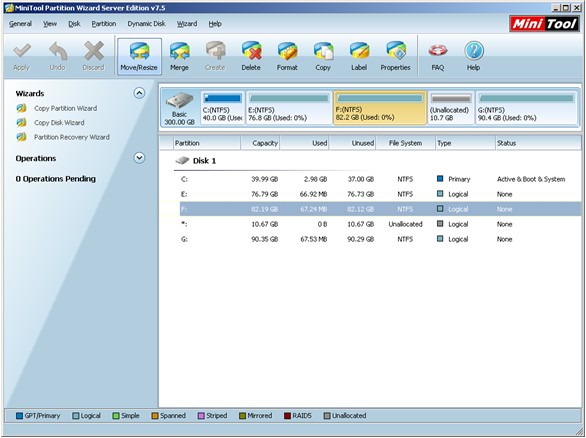
Task: Sort by Capacity column header
Action: coord(260,143)
